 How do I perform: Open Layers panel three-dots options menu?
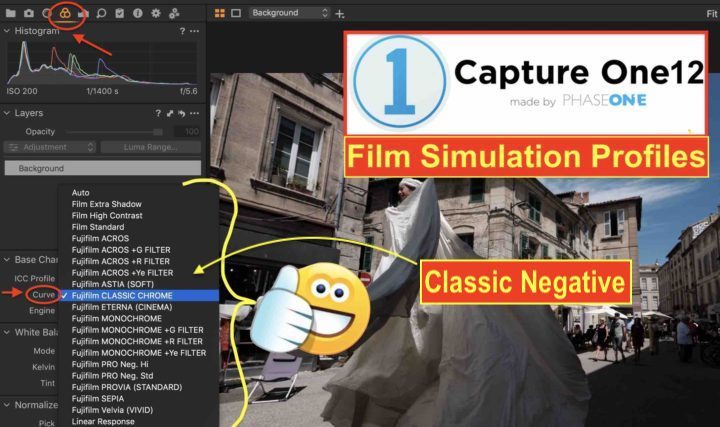pyautogui.click(x=195, y=113)
